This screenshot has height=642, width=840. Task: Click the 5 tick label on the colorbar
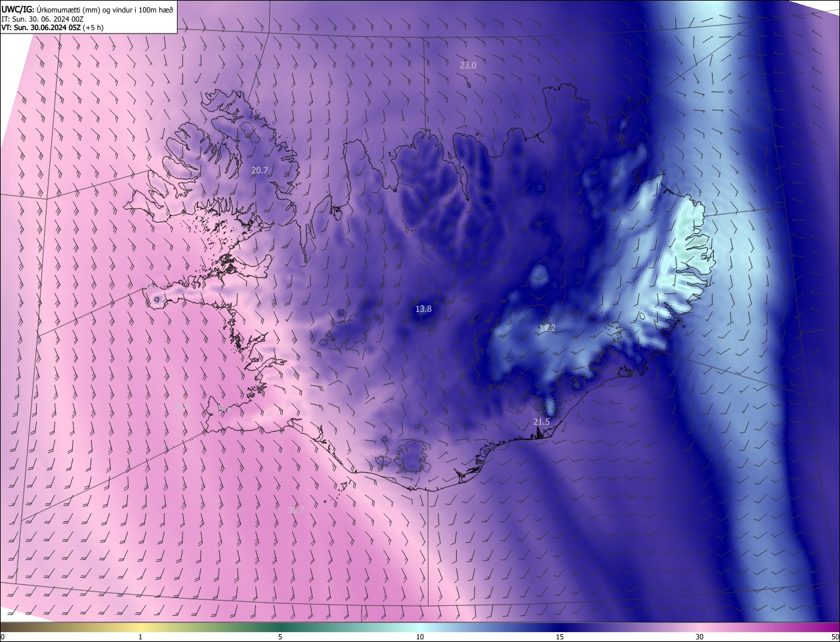click(x=280, y=637)
